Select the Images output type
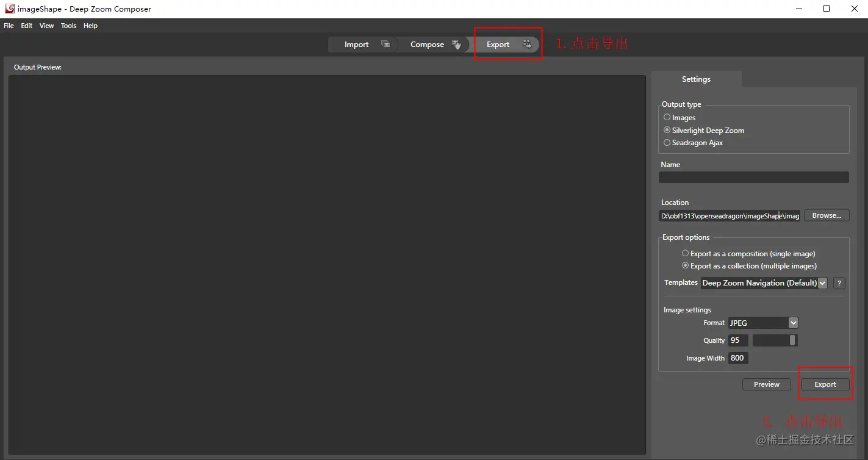Image resolution: width=868 pixels, height=460 pixels. 680,117
